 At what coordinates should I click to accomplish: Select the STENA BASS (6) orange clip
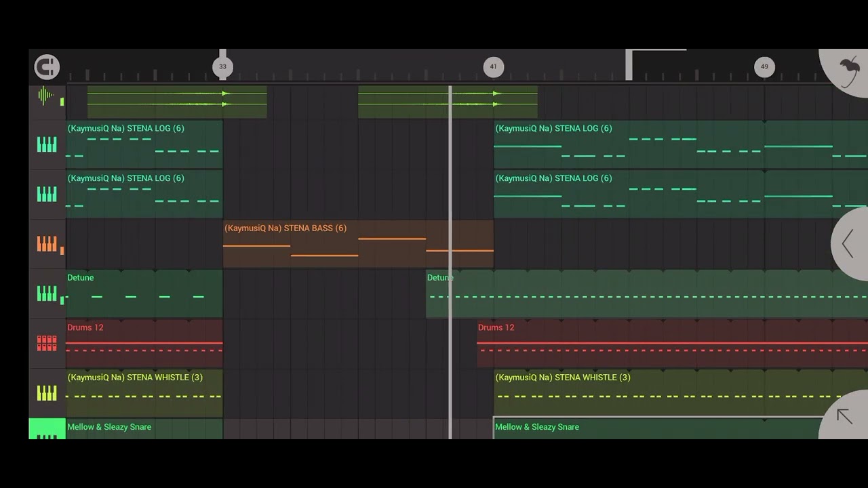pyautogui.click(x=358, y=243)
